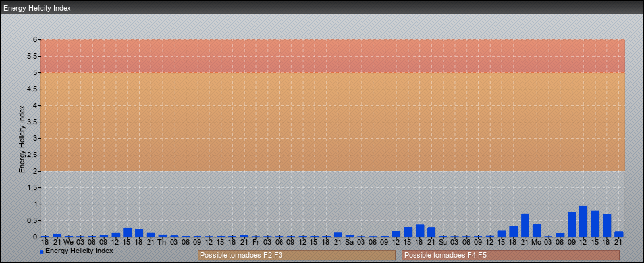Image resolution: width=644 pixels, height=263 pixels.
Task: Click the y-axis tick label 2.5
Action: pos(32,155)
